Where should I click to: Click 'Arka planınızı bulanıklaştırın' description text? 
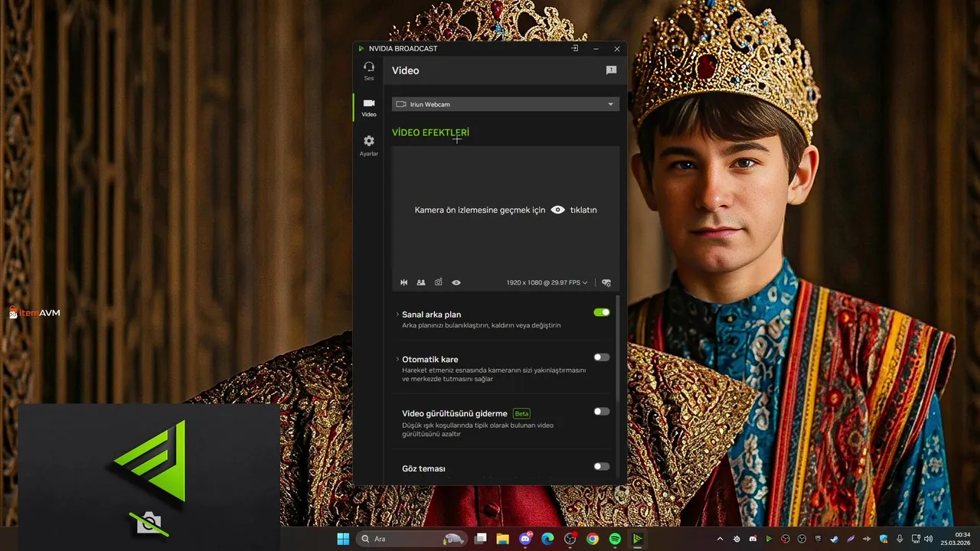click(482, 325)
